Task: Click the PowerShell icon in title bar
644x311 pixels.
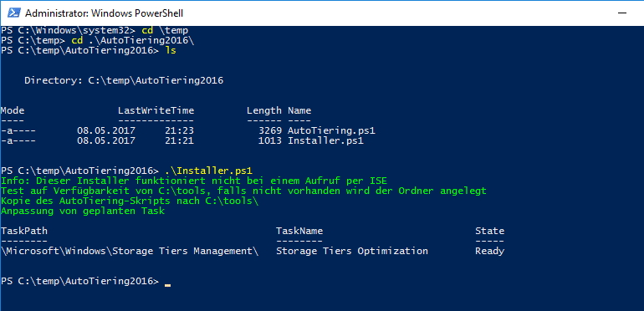Action: (13, 13)
